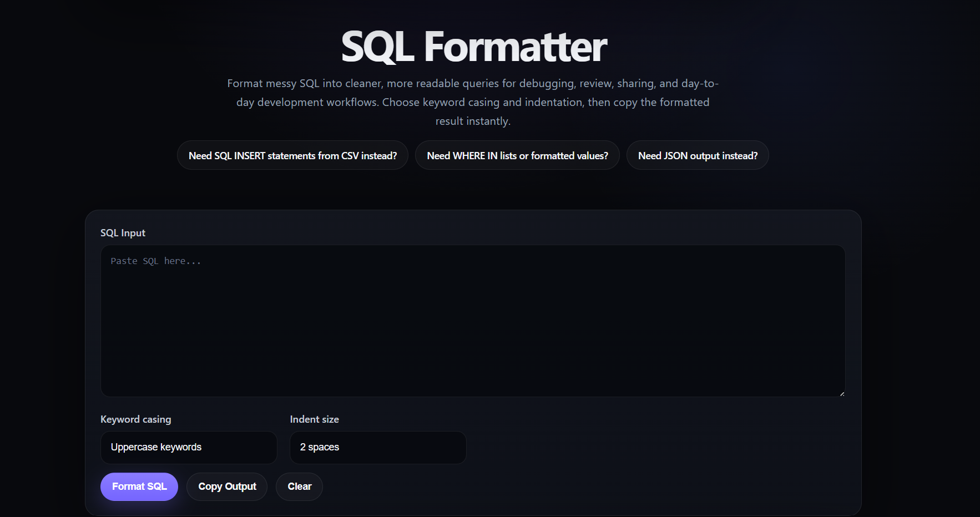The height and width of the screenshot is (517, 980).
Task: Open the CSV to SQL INSERT statements link
Action: [292, 155]
